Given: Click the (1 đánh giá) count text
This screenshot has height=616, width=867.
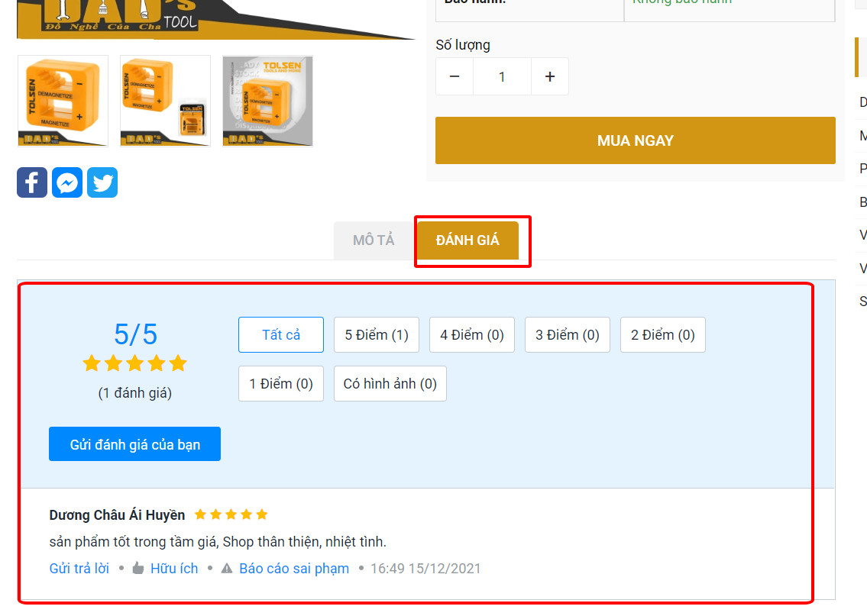Looking at the screenshot, I should tap(135, 393).
